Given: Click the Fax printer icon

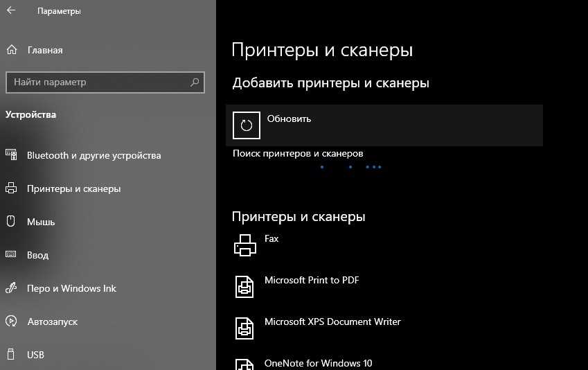Looking at the screenshot, I should [245, 245].
